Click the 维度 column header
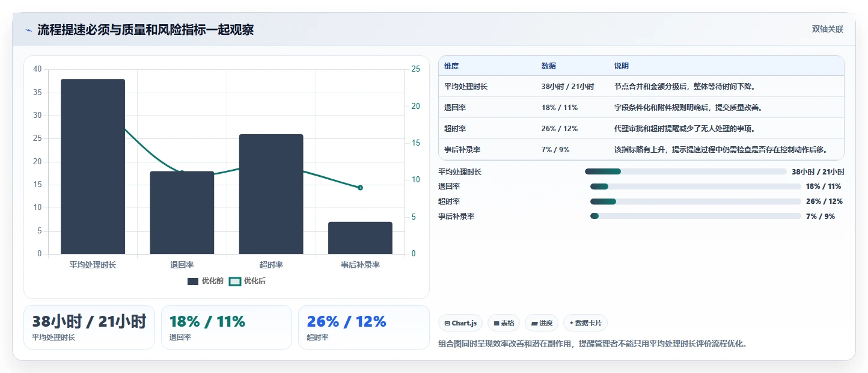 click(451, 66)
